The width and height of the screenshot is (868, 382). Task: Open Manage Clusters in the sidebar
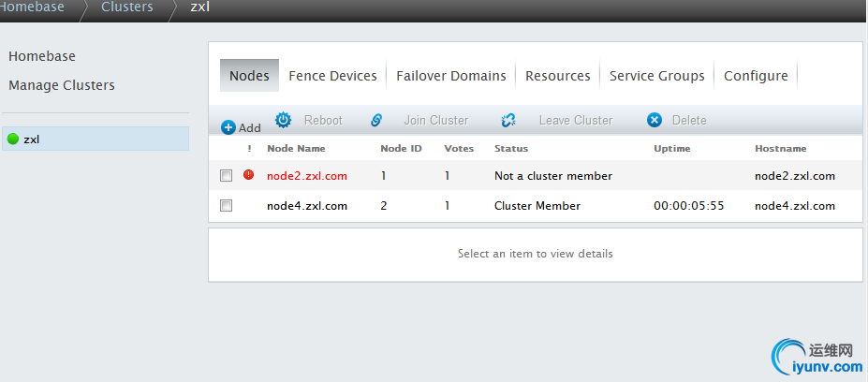(x=62, y=85)
